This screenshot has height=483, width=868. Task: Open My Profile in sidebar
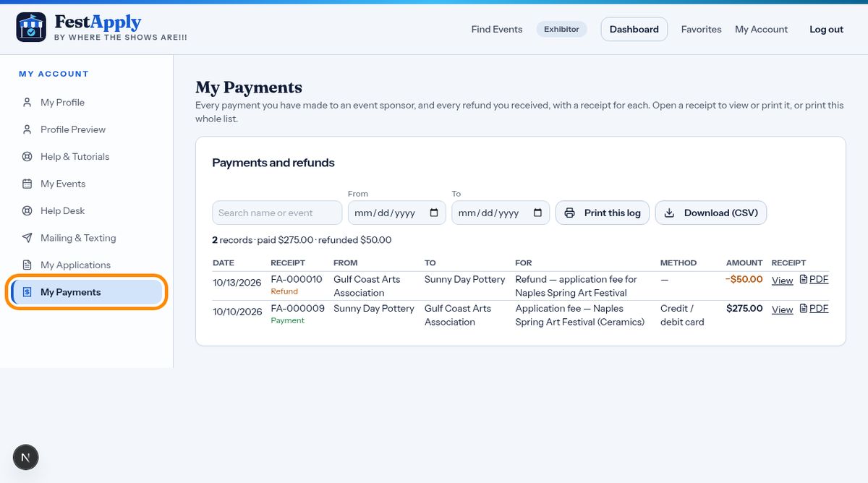click(87, 103)
